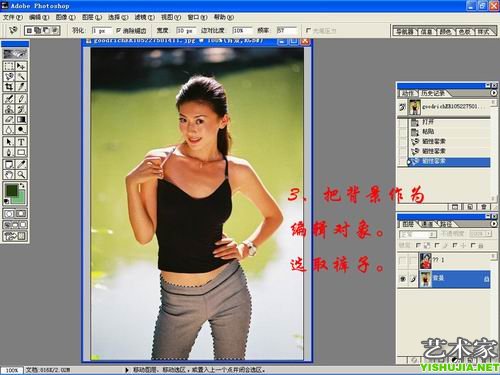The height and width of the screenshot is (375, 500).
Task: Open the History panel flyout arrow menu
Action: coord(494,93)
